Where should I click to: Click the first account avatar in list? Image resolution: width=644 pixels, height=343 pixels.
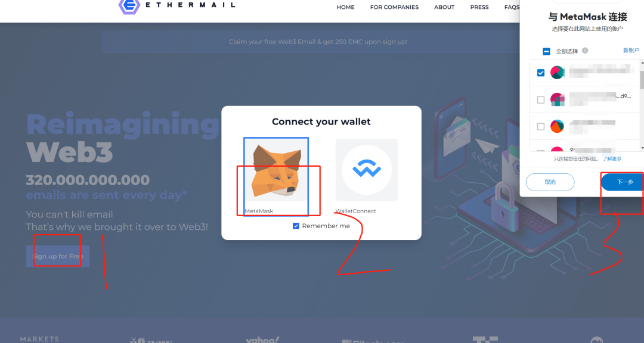coord(558,72)
